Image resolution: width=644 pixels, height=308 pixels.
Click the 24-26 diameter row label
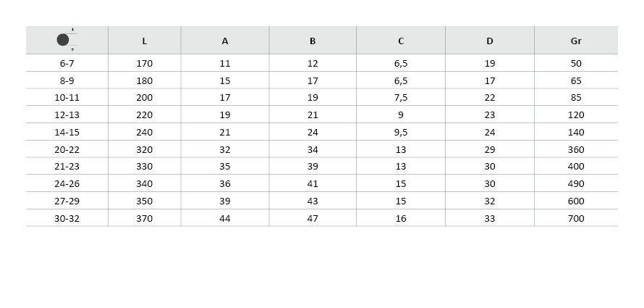tap(67, 184)
